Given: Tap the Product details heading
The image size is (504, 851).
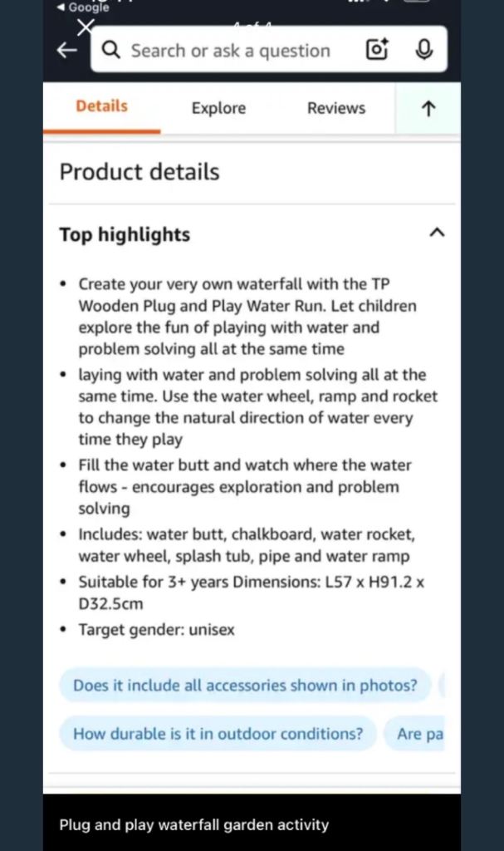Looking at the screenshot, I should (x=139, y=172).
